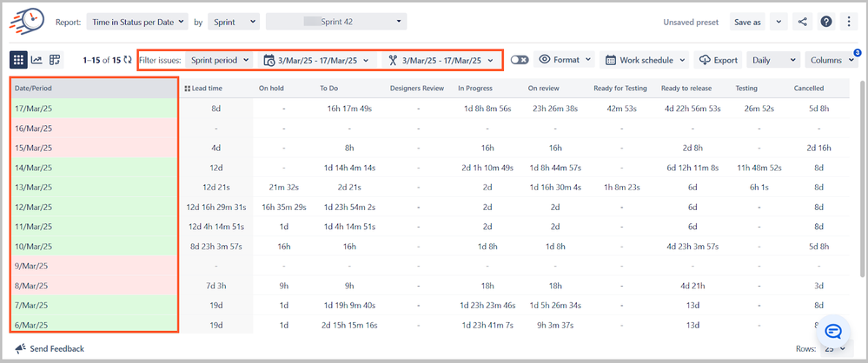
Task: Open the Daily period dropdown
Action: pos(773,60)
